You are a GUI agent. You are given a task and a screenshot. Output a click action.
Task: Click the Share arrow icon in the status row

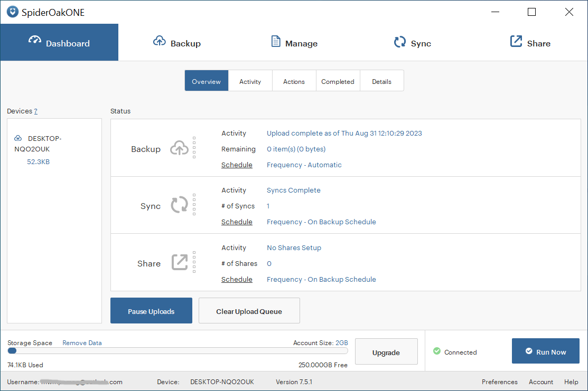[x=180, y=262]
